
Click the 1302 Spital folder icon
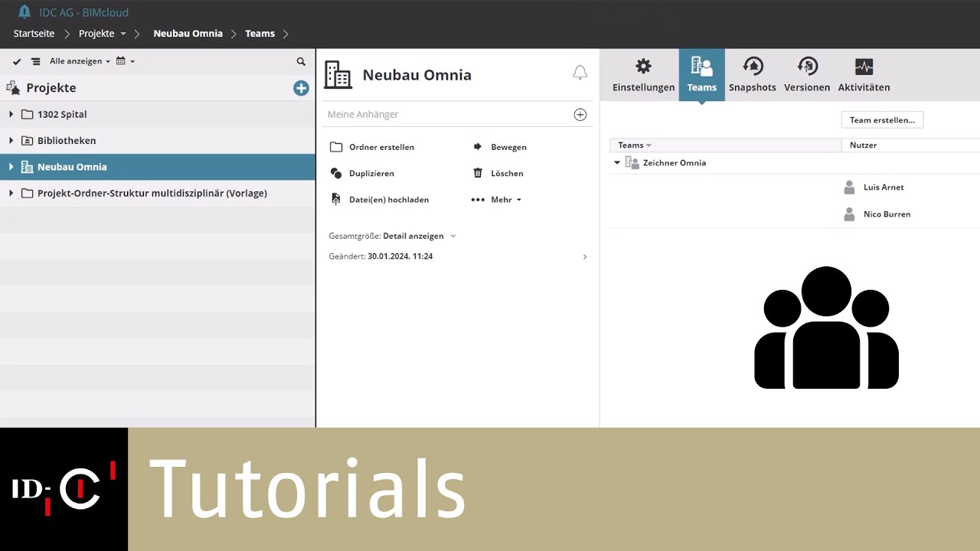click(27, 114)
